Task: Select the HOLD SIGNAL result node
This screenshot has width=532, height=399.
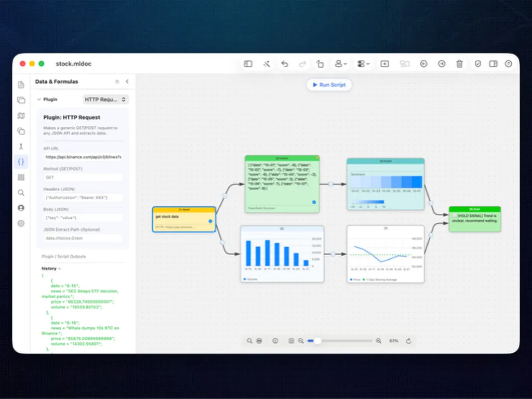Action: tap(475, 219)
